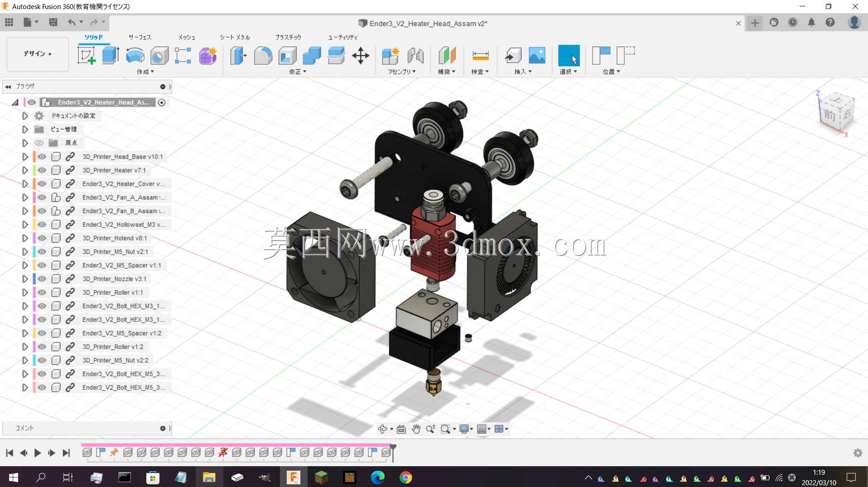This screenshot has height=487, width=868.
Task: Select the Move/Copy arrows tool
Action: [361, 56]
